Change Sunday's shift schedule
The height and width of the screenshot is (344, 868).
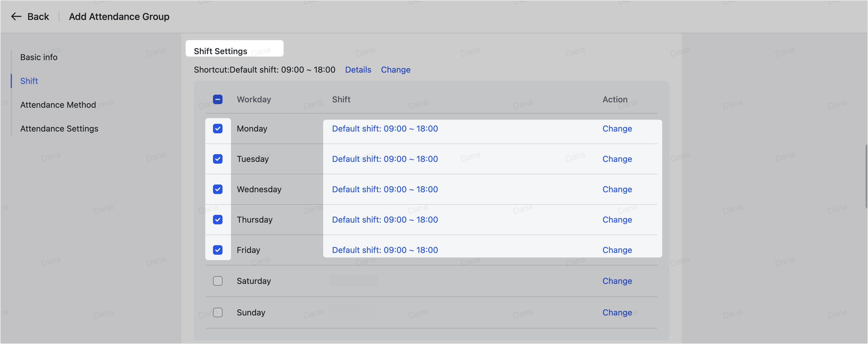[617, 312]
